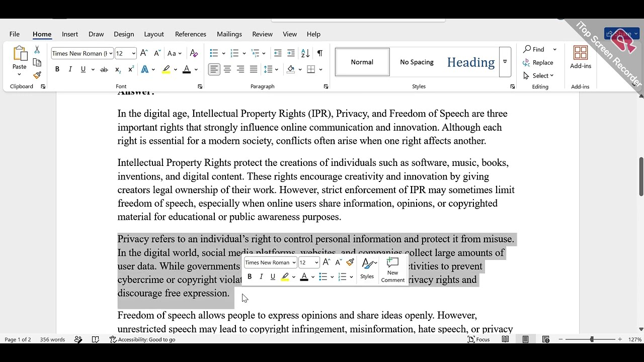Toggle Underline in the ribbon
The width and height of the screenshot is (644, 362).
coord(83,69)
